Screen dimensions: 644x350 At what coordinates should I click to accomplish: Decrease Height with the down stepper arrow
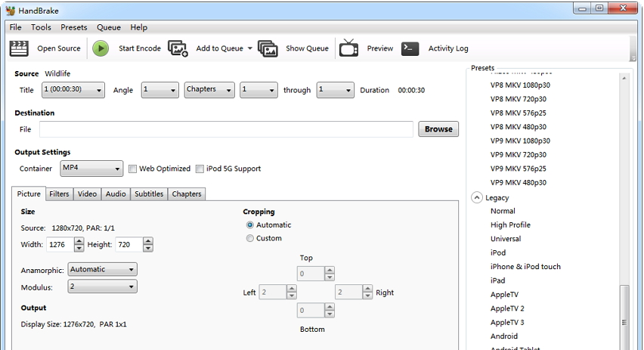(x=148, y=248)
